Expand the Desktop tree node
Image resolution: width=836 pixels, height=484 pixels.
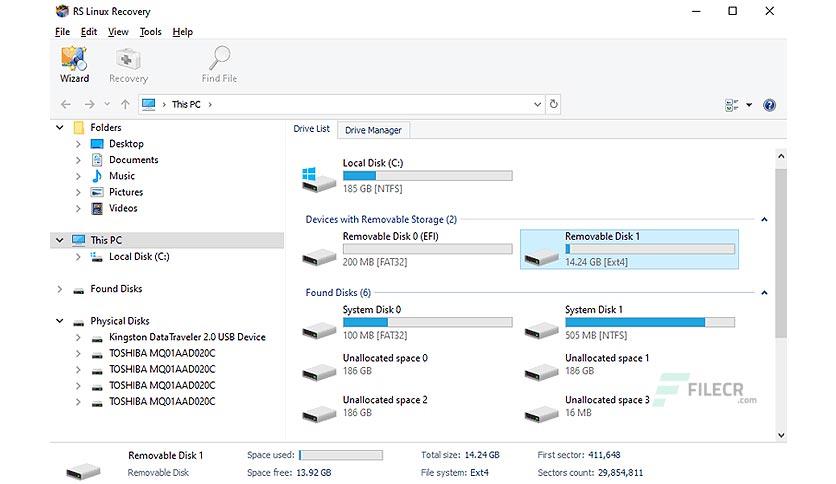[x=78, y=144]
